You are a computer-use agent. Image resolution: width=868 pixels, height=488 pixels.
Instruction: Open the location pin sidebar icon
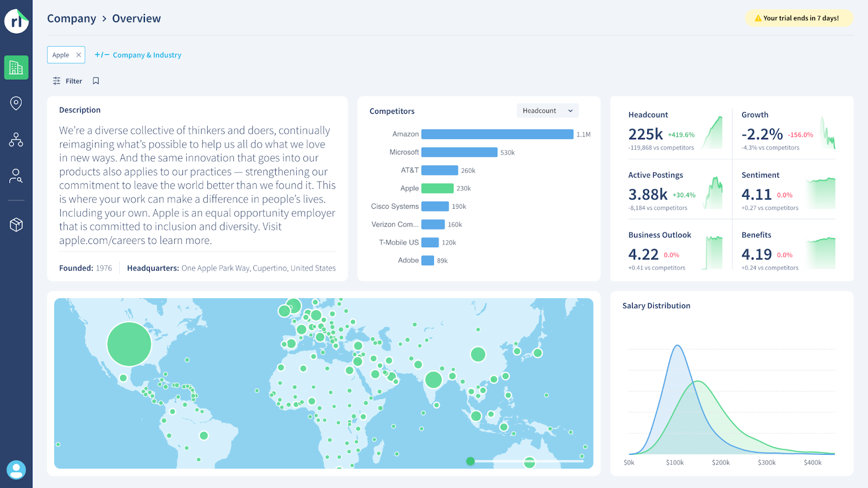tap(16, 103)
